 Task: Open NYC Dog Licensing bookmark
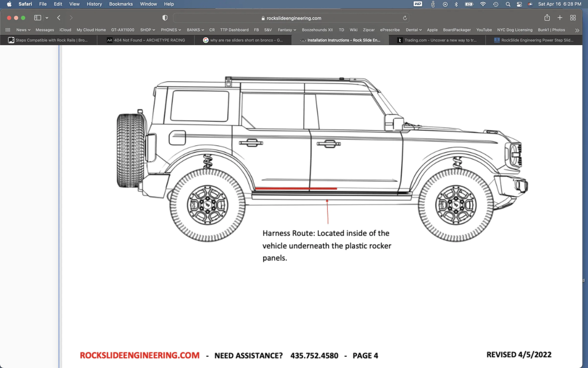[515, 30]
